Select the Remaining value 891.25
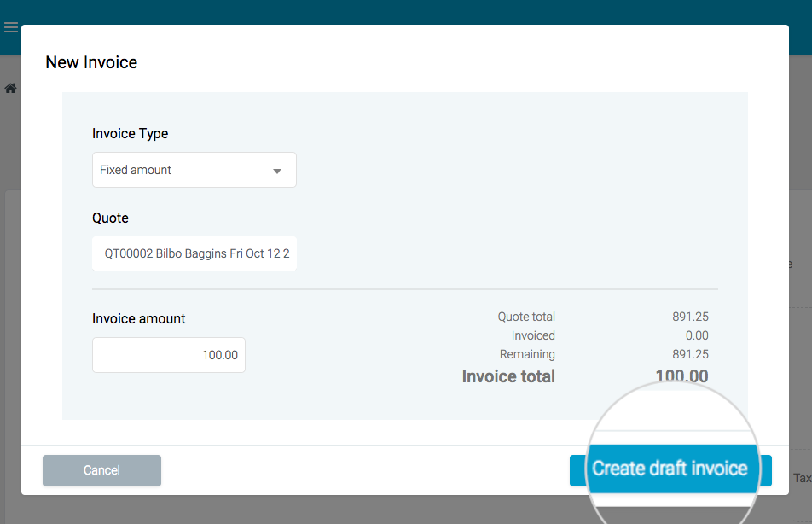This screenshot has height=524, width=812. click(x=690, y=354)
